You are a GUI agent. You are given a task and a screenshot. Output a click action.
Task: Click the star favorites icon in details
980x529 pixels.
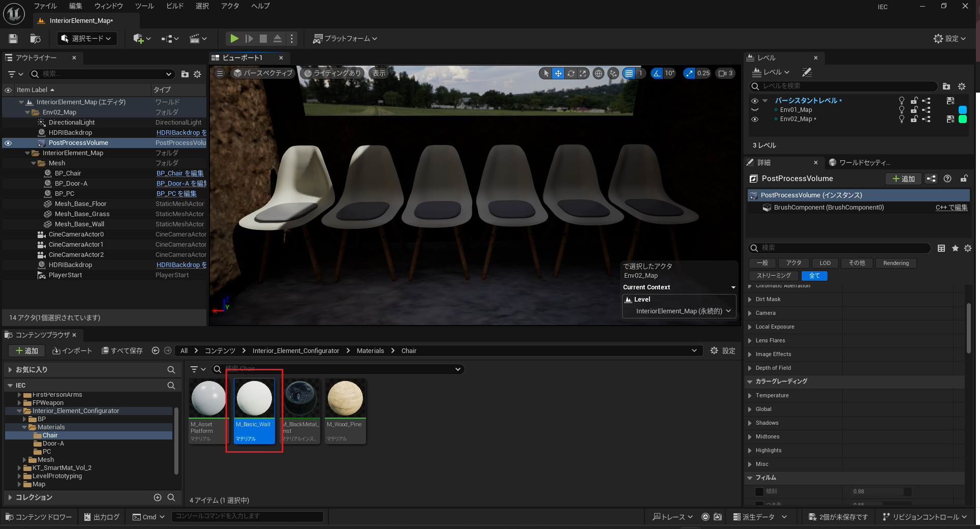click(x=955, y=248)
